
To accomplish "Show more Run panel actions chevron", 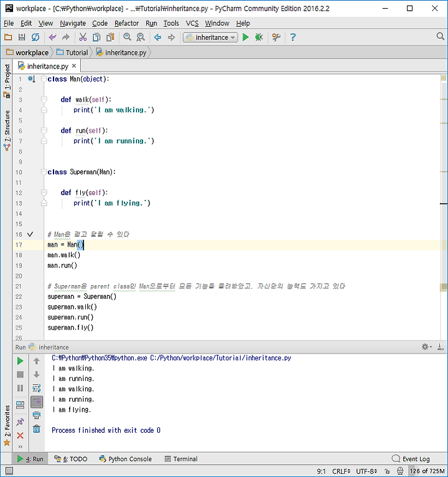I will click(20, 446).
